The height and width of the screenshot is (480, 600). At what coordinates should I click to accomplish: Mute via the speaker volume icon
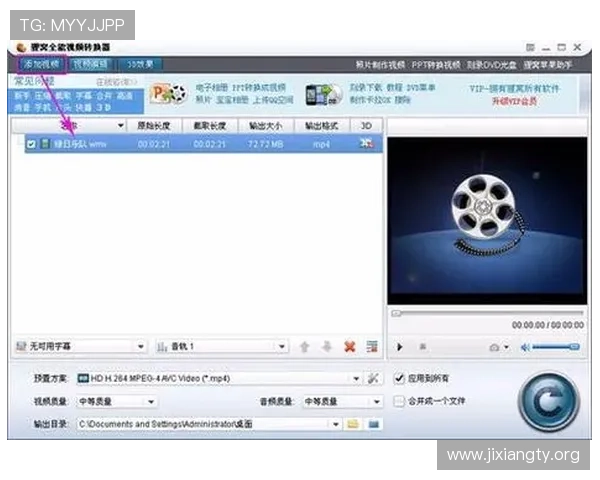525,347
